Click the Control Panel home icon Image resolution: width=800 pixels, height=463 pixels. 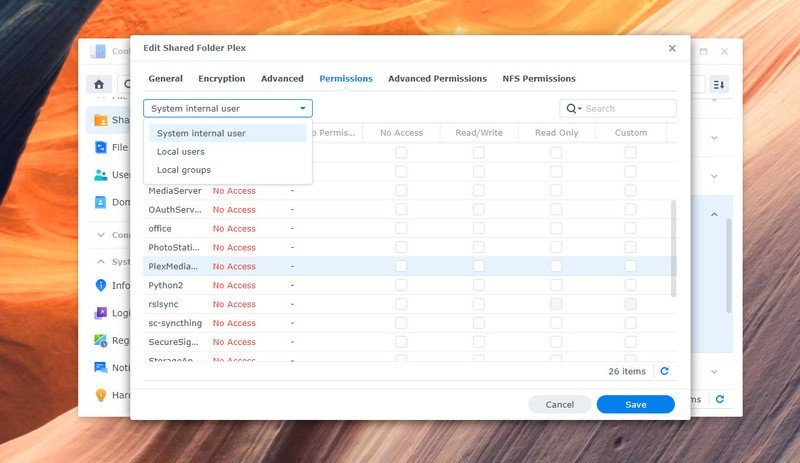[x=99, y=84]
